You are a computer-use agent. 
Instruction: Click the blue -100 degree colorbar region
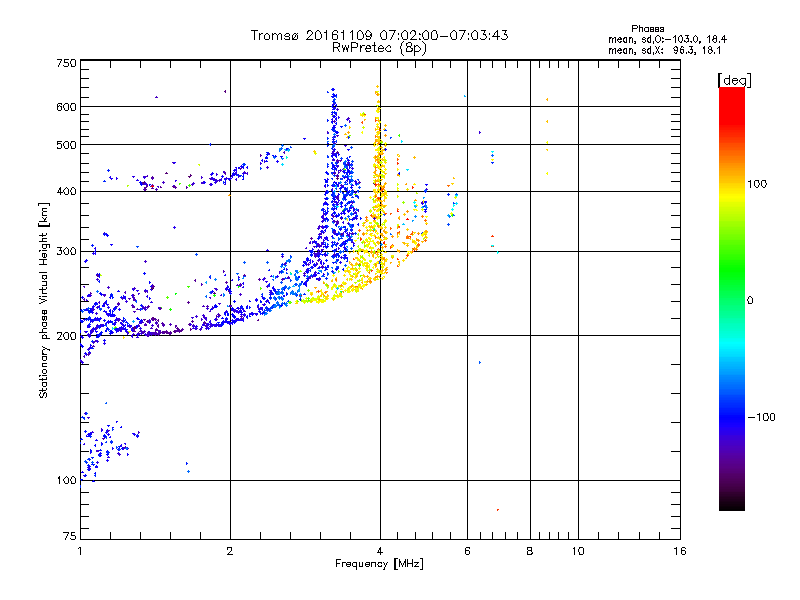(x=732, y=417)
